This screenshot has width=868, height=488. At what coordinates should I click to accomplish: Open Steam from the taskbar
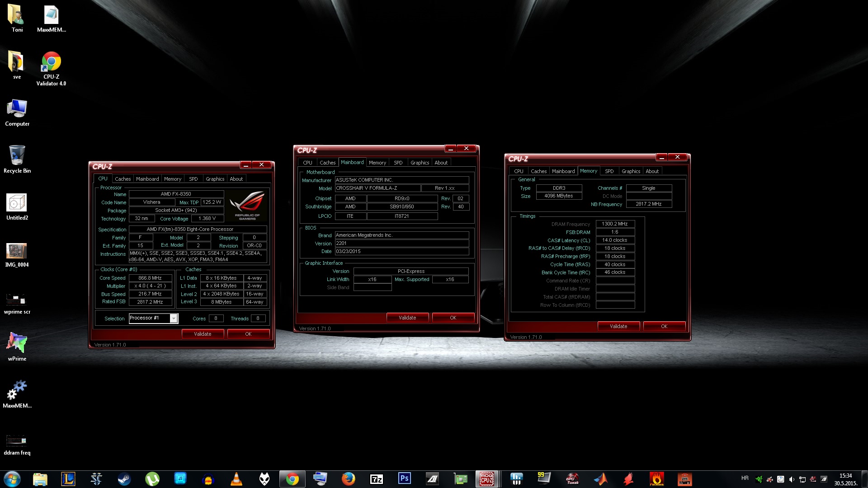pos(124,479)
